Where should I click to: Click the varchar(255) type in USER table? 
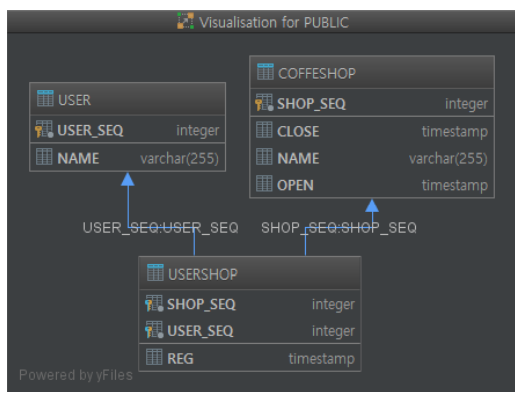179,159
